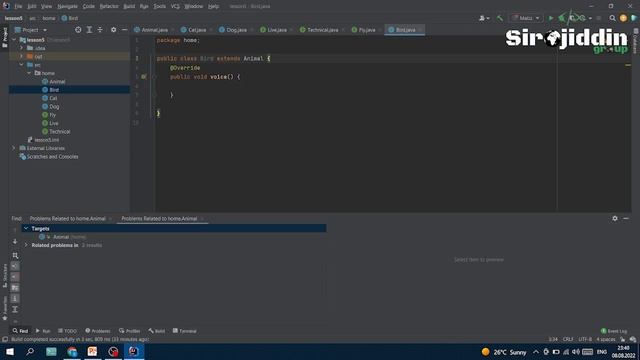The height and width of the screenshot is (360, 640).
Task: Open the Terminal tool window button
Action: [x=184, y=331]
